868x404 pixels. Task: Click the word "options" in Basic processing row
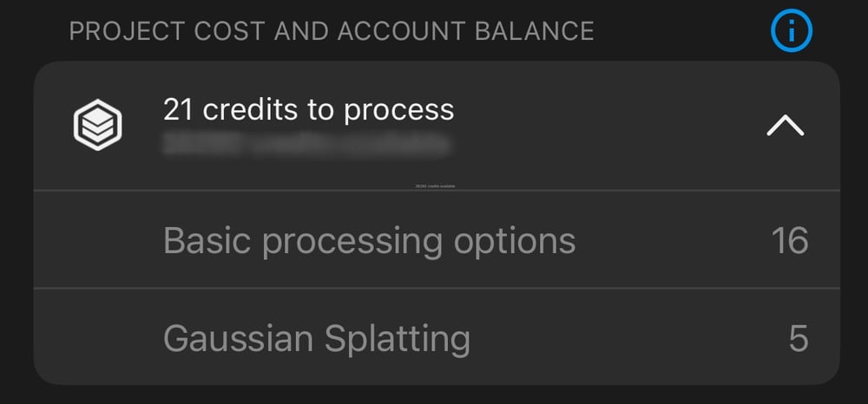pos(526,240)
